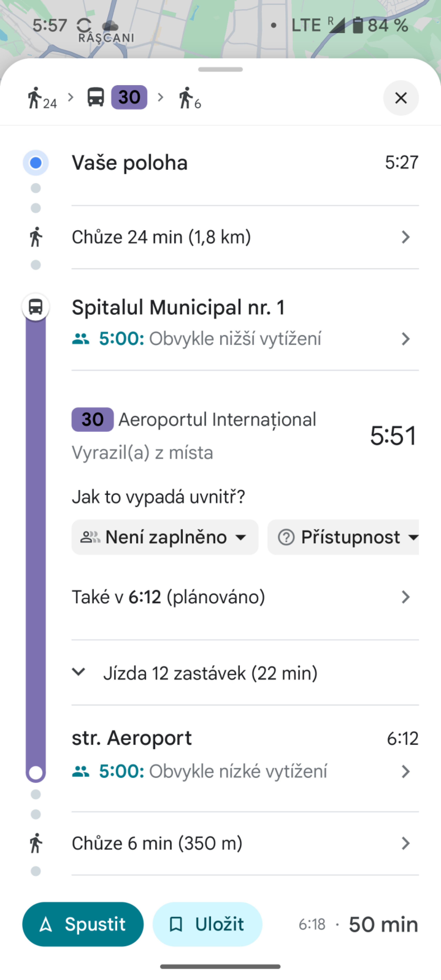
Task: Save the route with Uložit button
Action: tap(207, 924)
